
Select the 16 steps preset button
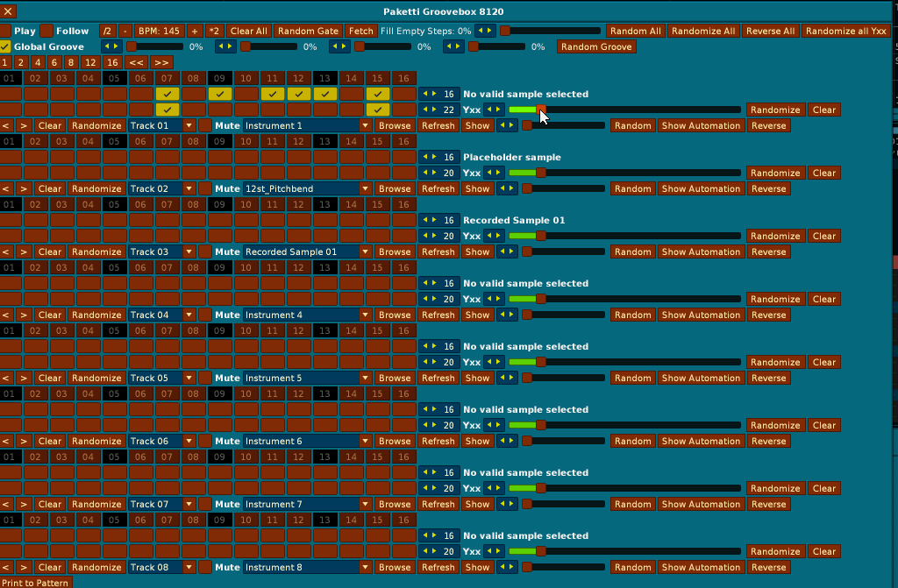(x=112, y=62)
